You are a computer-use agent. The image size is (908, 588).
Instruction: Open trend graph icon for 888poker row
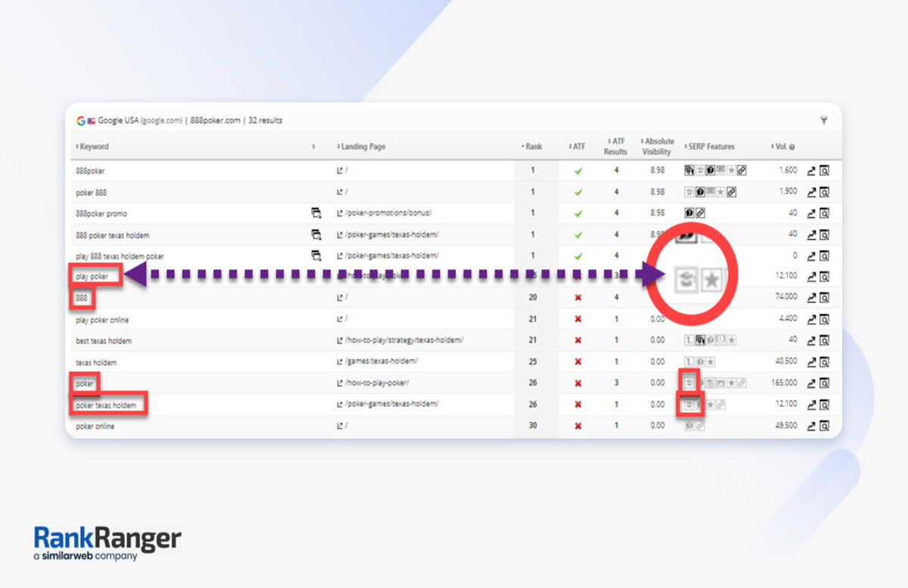(x=811, y=171)
